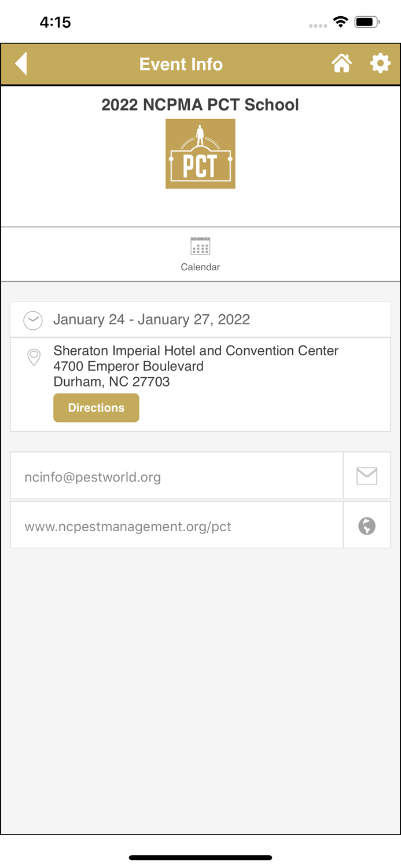Tap the back arrow in header
This screenshot has width=401, height=868.
(x=21, y=64)
